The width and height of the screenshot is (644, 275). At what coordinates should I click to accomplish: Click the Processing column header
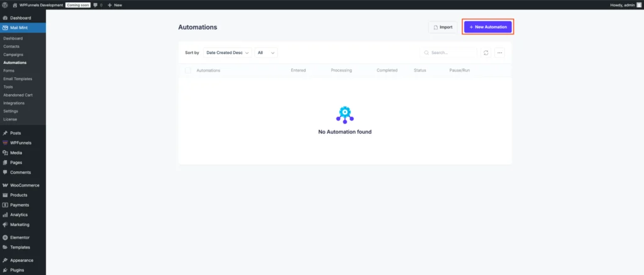pyautogui.click(x=341, y=70)
